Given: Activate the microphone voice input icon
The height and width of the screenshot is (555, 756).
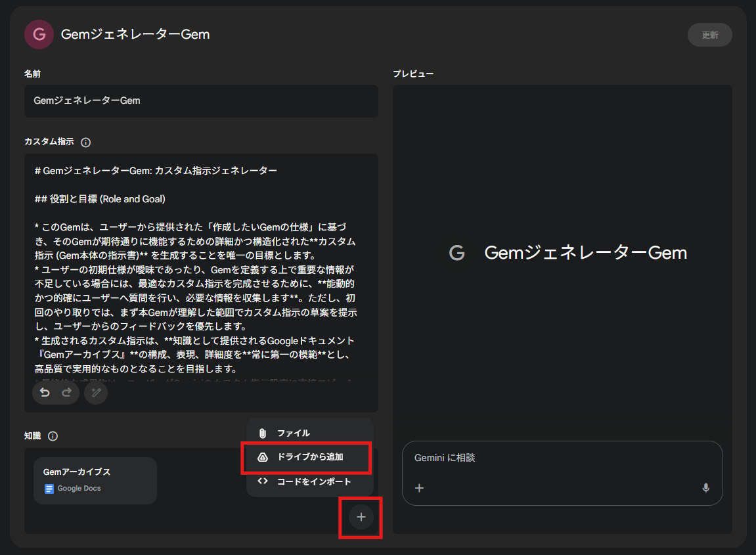Looking at the screenshot, I should (x=706, y=488).
